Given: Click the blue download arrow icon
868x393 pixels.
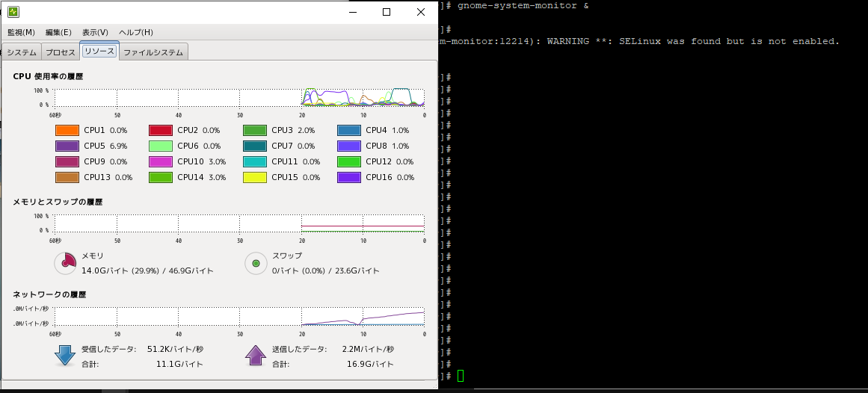Looking at the screenshot, I should [x=65, y=356].
